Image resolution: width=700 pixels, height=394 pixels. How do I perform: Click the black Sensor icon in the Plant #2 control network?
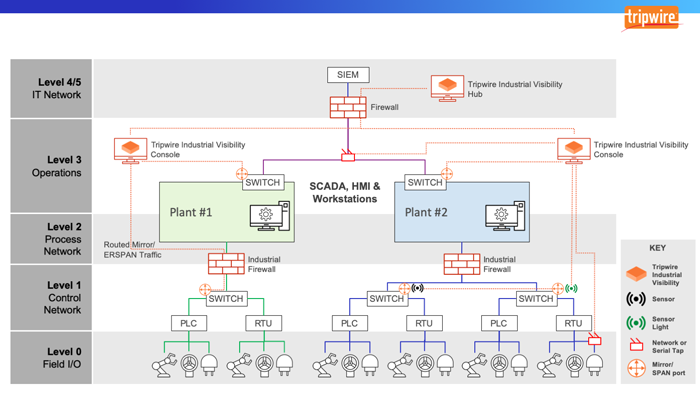click(x=417, y=288)
